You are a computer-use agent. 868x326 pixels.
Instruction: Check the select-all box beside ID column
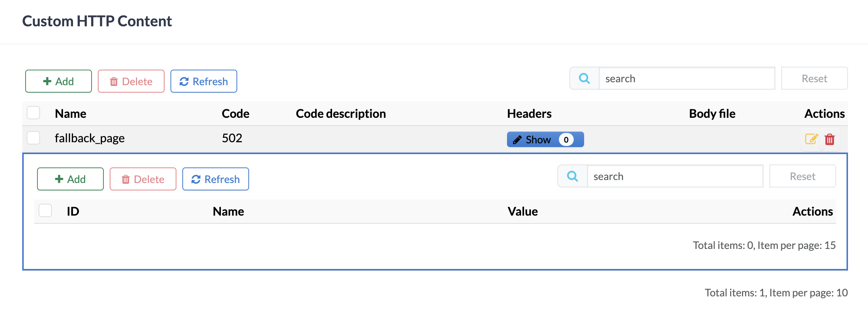tap(46, 211)
